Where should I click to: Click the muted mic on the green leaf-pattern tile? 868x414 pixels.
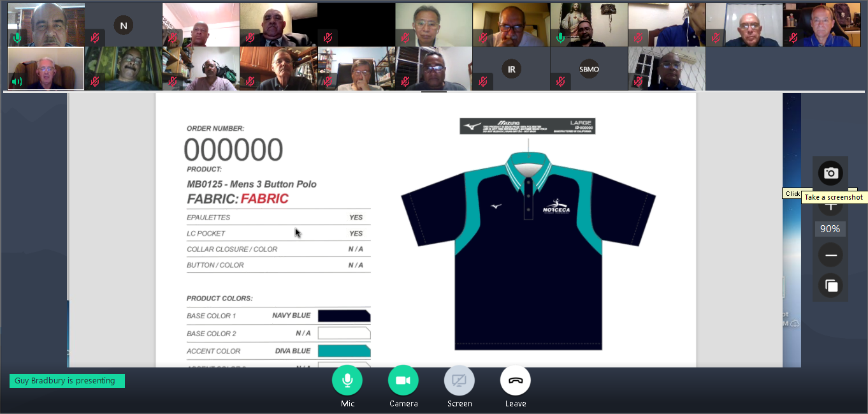pos(95,81)
